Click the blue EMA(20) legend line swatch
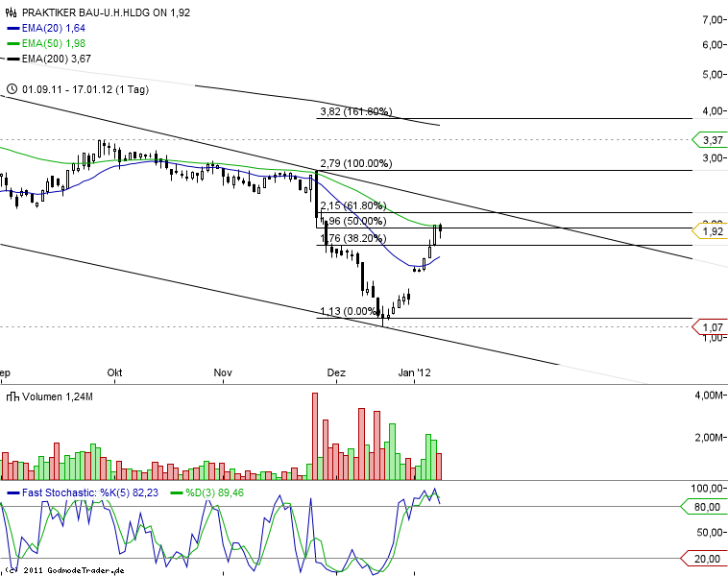 point(13,28)
